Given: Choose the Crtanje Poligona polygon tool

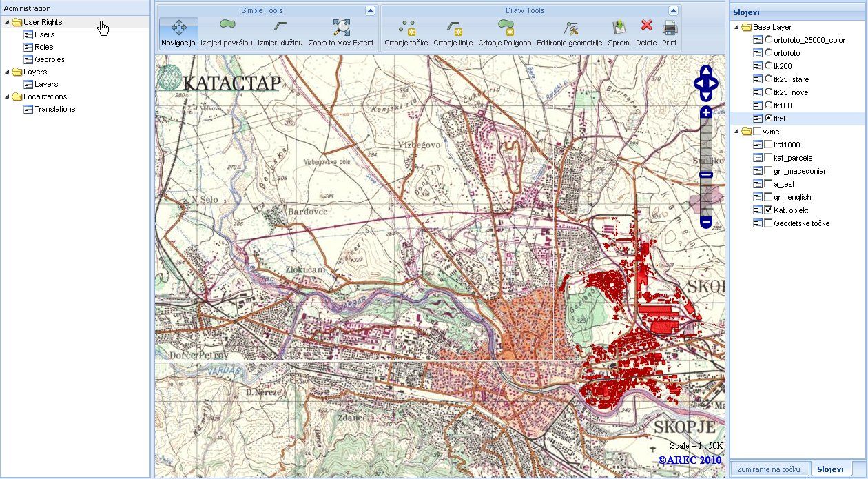Looking at the screenshot, I should pos(505,28).
